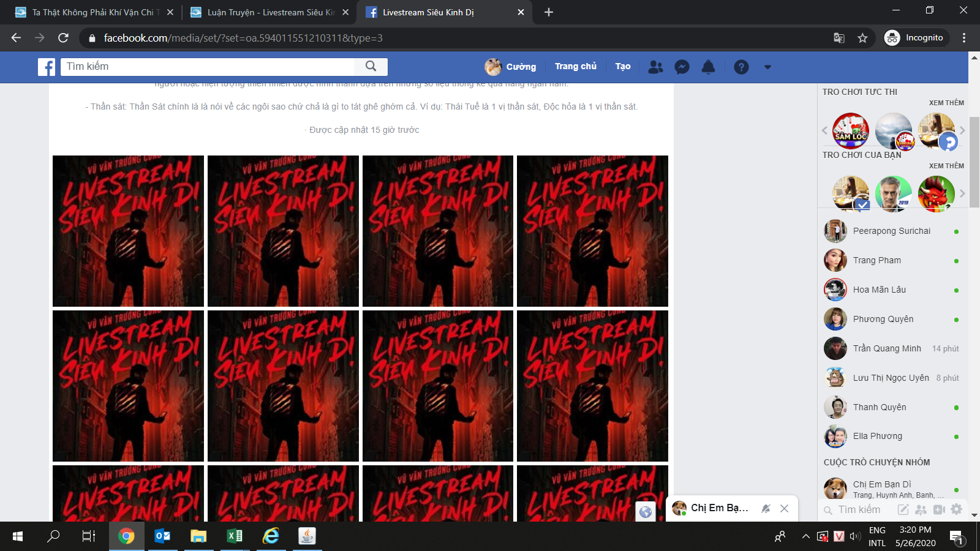Open Excel from the Windows taskbar
Screen dimensions: 980x551
(x=235, y=536)
